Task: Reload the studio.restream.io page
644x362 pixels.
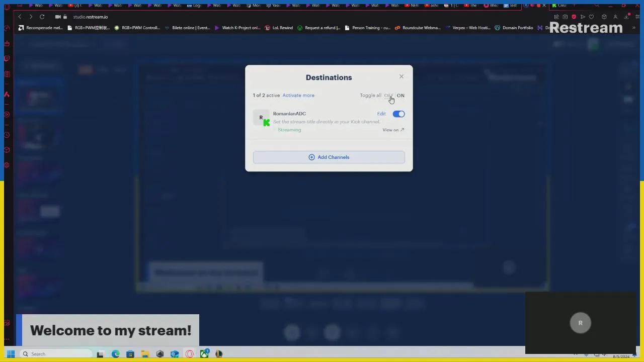Action: pyautogui.click(x=42, y=17)
